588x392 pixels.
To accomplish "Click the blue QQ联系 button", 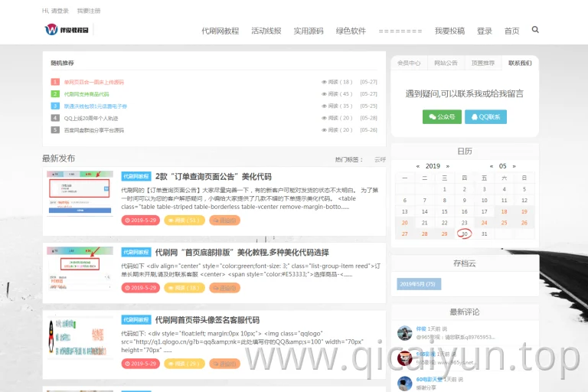I will pyautogui.click(x=485, y=116).
